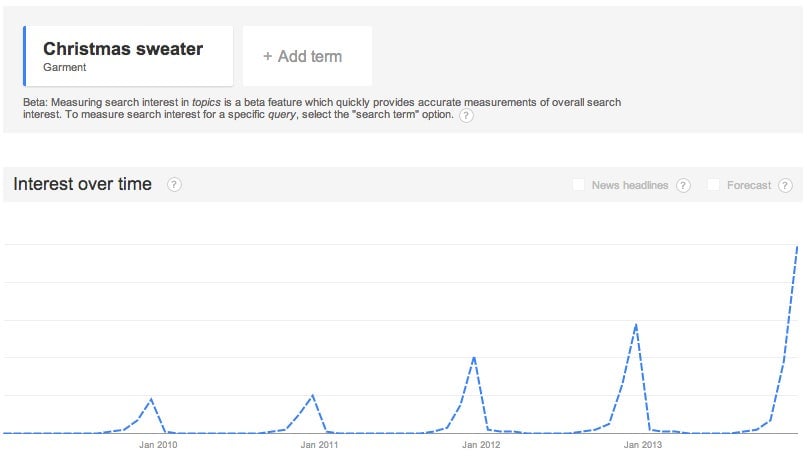Screen dimensions: 807x461
Task: Click chart peak just before Jan 2010
Action: click(x=151, y=399)
